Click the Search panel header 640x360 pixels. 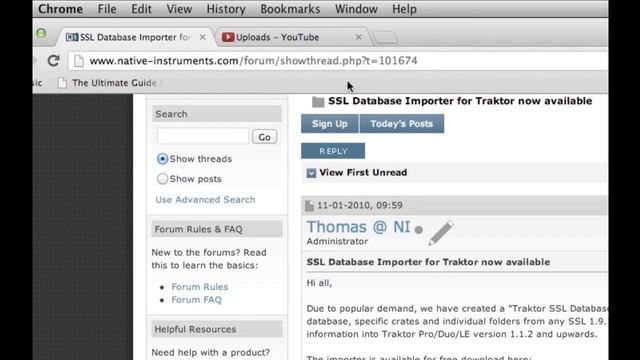[217, 114]
